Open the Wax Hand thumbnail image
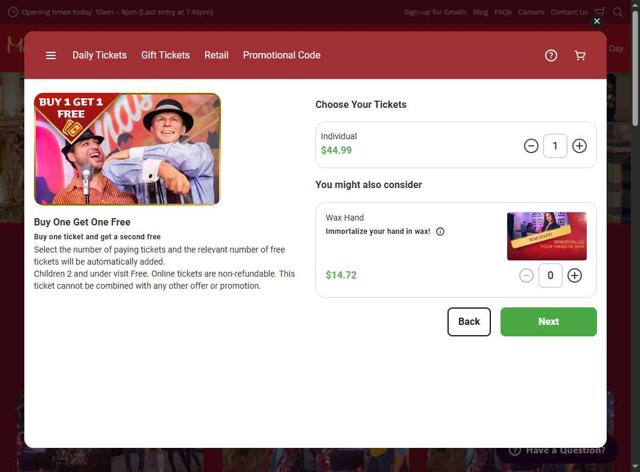This screenshot has width=640, height=472. 546,236
